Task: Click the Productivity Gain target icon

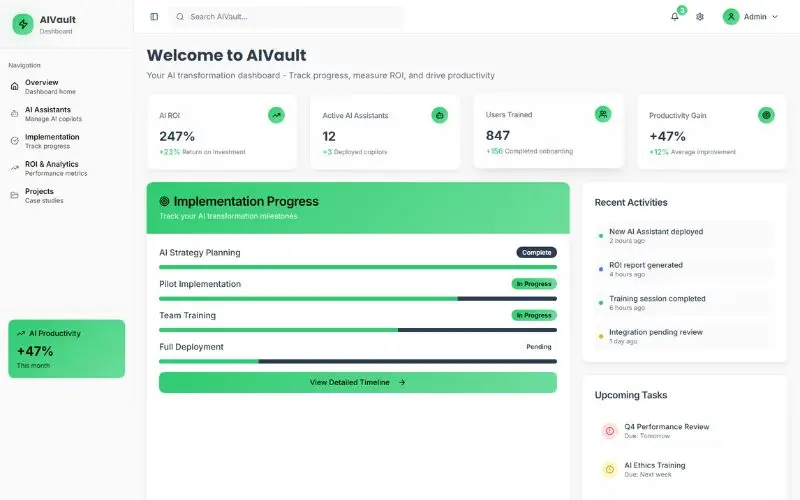Action: pos(766,115)
